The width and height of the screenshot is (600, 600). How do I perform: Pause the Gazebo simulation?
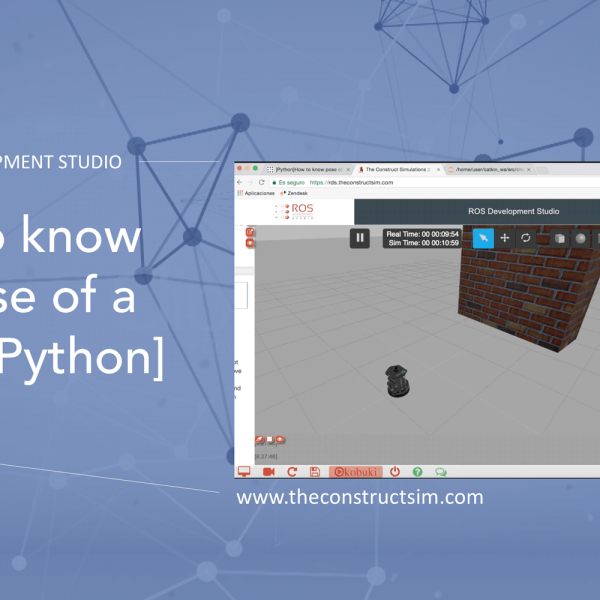(360, 238)
